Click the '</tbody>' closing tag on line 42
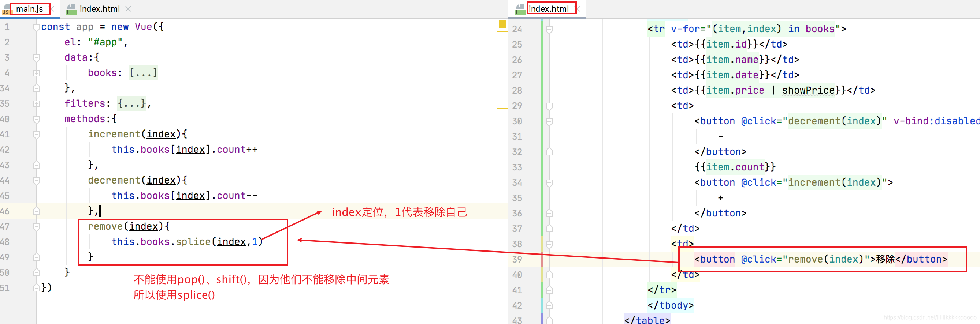The height and width of the screenshot is (324, 980). (x=671, y=305)
